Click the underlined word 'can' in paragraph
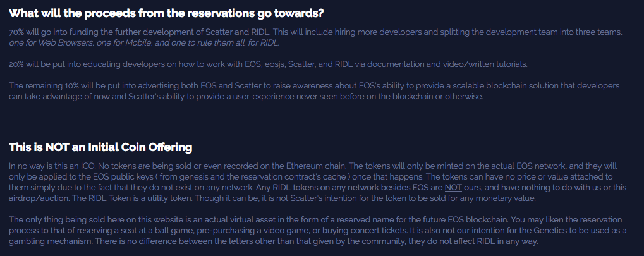This screenshot has height=256, width=644. (239, 198)
